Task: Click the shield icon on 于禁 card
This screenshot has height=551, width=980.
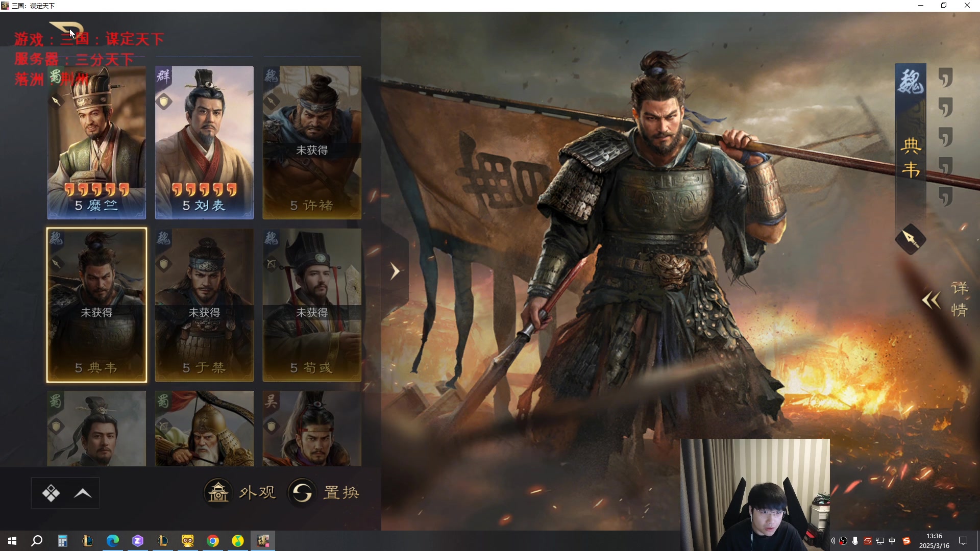Action: (163, 264)
